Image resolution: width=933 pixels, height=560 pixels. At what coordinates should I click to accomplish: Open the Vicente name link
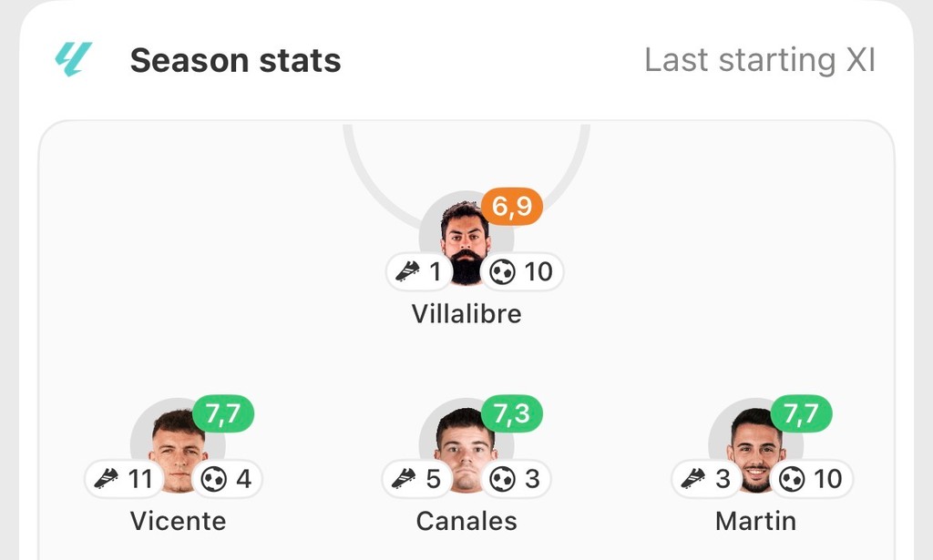pos(178,522)
